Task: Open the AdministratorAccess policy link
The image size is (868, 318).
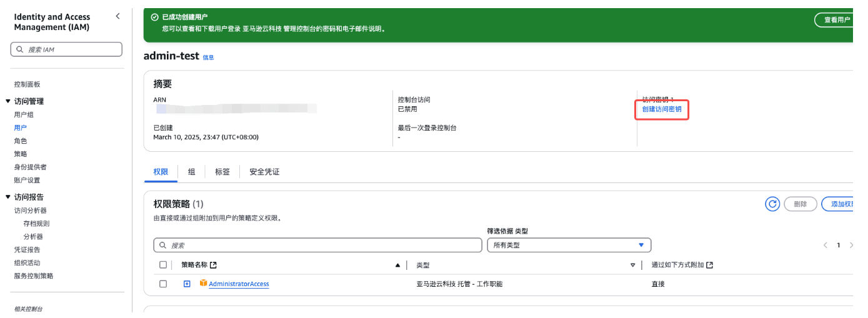Action: click(x=239, y=284)
